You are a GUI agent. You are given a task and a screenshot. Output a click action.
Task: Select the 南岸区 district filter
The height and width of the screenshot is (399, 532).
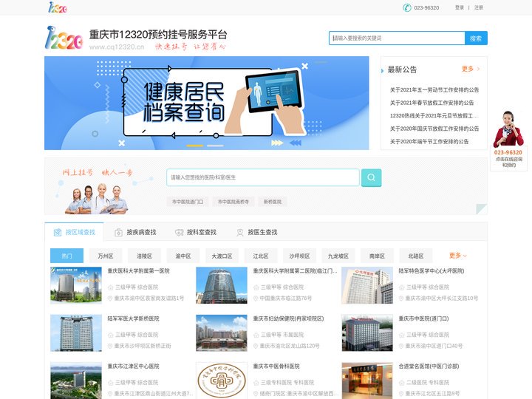coord(377,256)
